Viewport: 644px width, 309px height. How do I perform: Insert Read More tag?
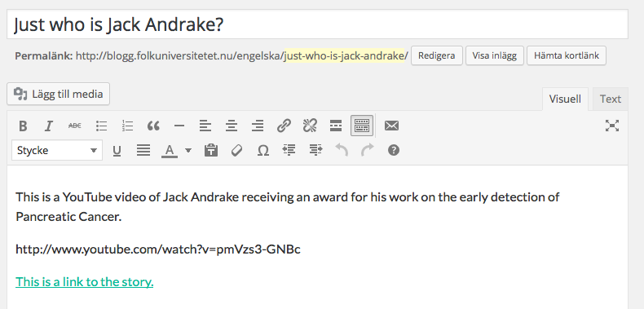tap(336, 126)
